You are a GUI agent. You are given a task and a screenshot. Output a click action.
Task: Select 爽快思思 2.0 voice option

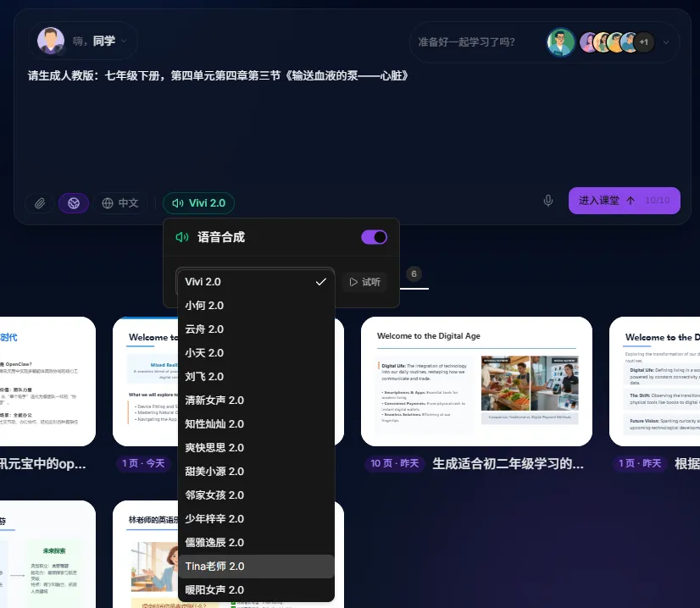pos(256,447)
